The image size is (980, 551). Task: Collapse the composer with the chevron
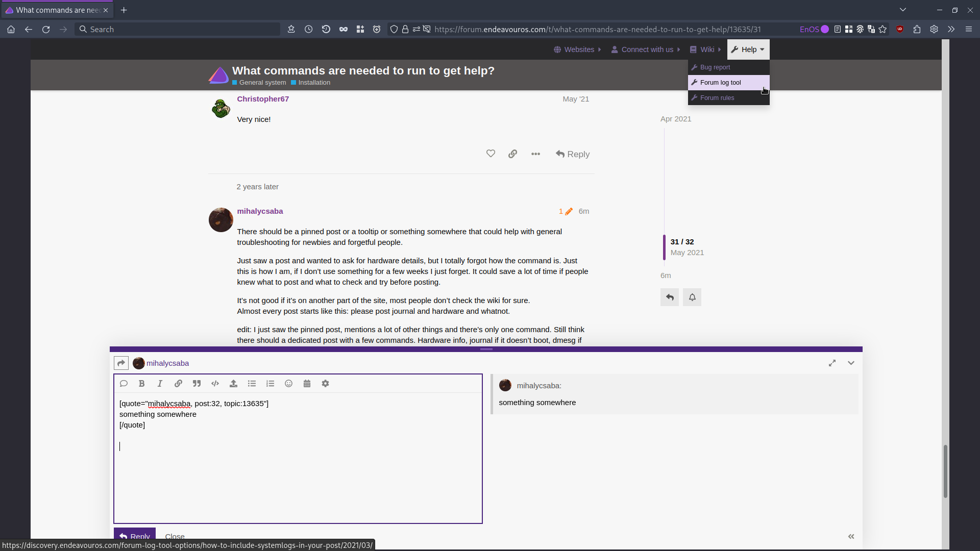[x=851, y=363]
